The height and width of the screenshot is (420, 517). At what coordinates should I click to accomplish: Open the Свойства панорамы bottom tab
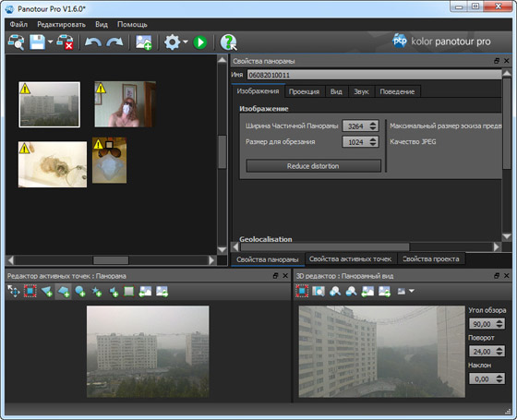268,259
